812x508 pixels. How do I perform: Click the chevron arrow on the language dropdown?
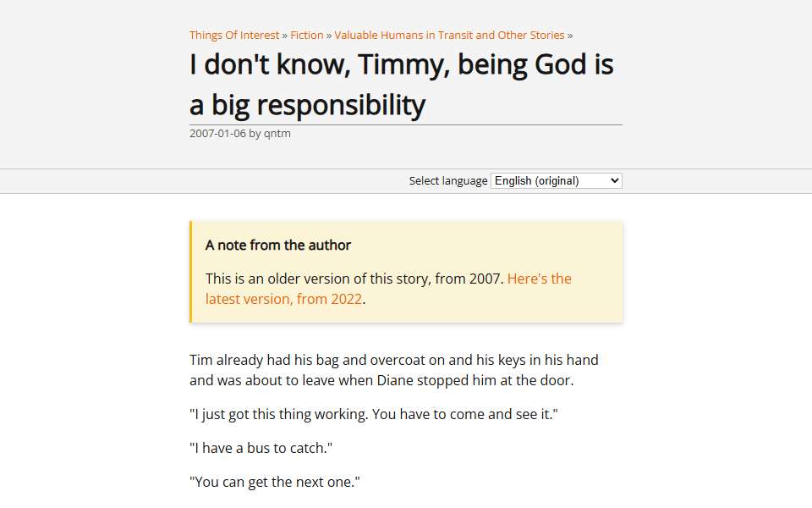[614, 181]
